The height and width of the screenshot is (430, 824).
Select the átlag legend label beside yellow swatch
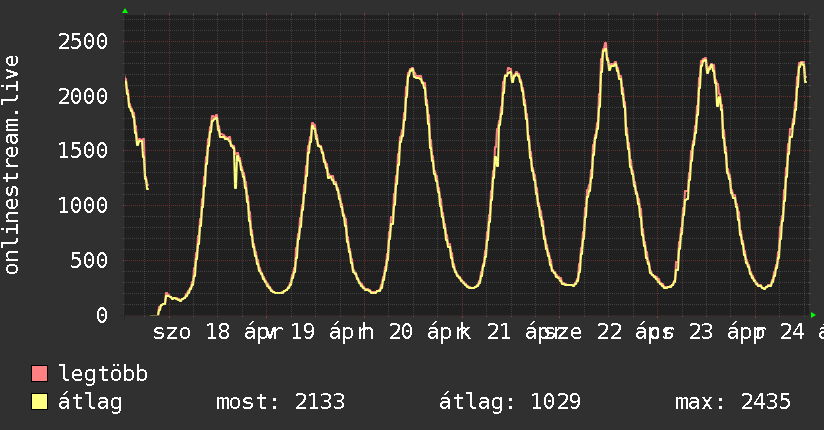click(x=90, y=402)
